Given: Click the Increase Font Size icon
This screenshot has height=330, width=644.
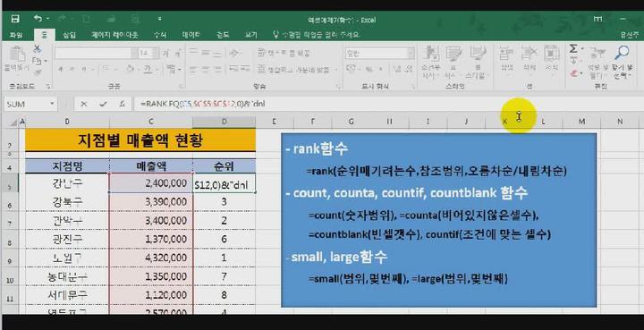Looking at the screenshot, I should coord(165,54).
